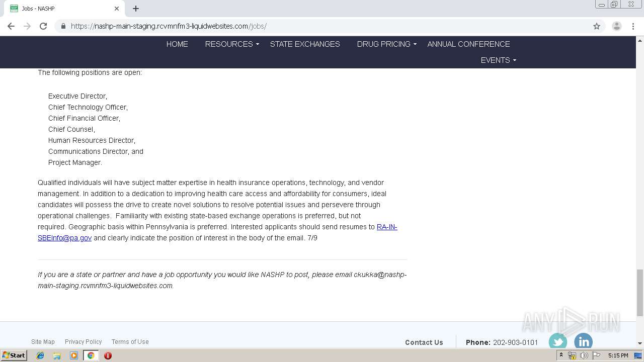This screenshot has width=644, height=362.
Task: Click the 'Executive Director,' list entry
Action: click(x=77, y=96)
